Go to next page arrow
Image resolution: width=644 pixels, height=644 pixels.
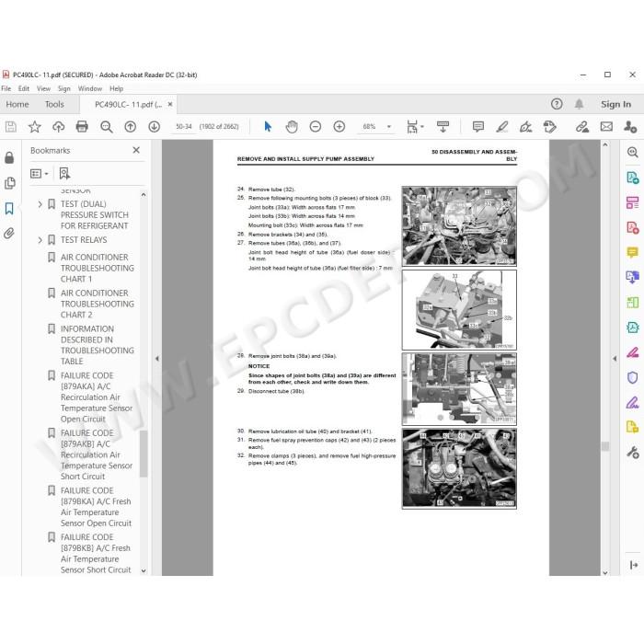click(154, 127)
